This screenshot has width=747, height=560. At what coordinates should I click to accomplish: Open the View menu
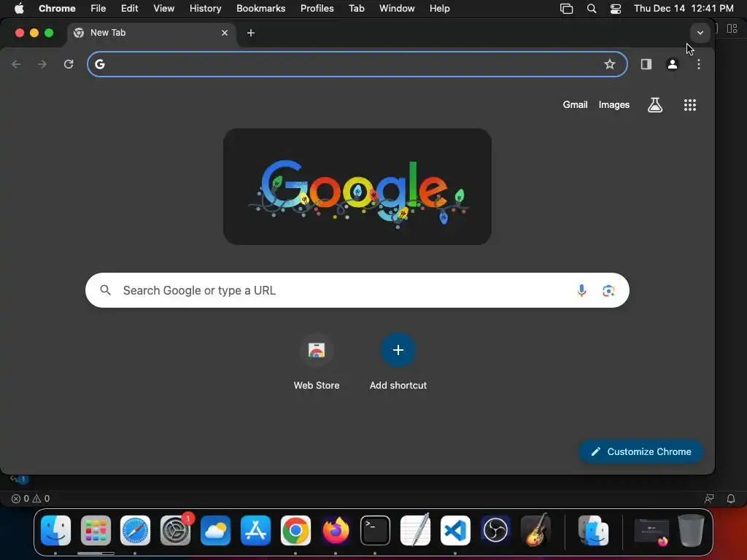pos(163,9)
